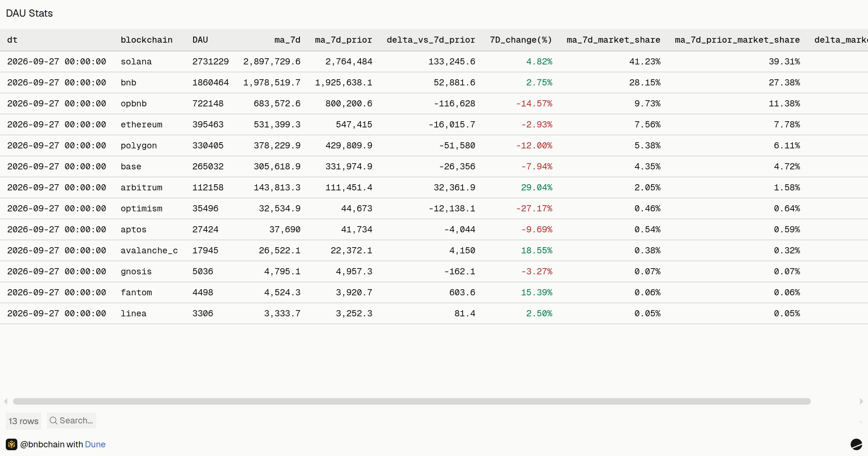Viewport: 868px width, 456px height.
Task: Sort by ma_7d_market_share column header
Action: (613, 40)
